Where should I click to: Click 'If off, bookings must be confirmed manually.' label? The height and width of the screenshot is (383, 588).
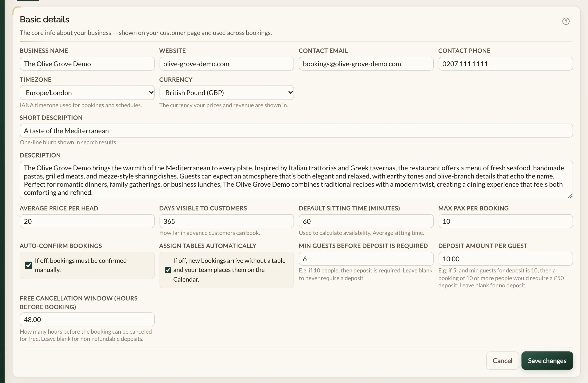[81, 265]
